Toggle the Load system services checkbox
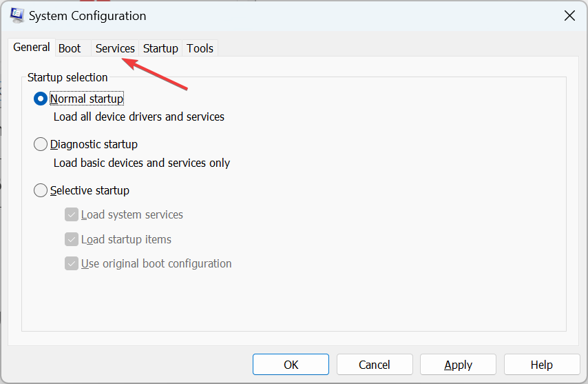588x384 pixels. point(72,214)
